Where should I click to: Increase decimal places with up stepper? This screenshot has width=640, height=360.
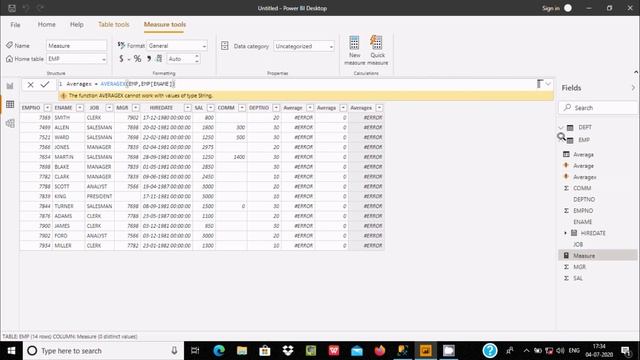pyautogui.click(x=197, y=56)
